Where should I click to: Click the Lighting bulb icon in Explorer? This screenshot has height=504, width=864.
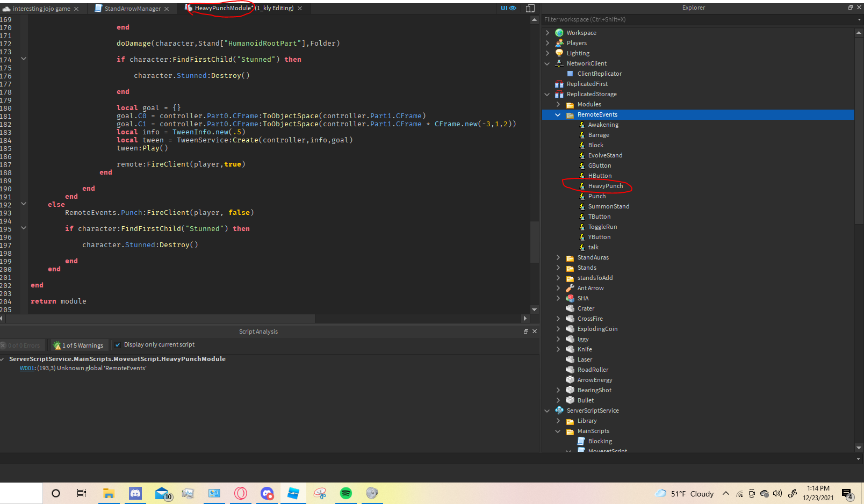coord(559,53)
